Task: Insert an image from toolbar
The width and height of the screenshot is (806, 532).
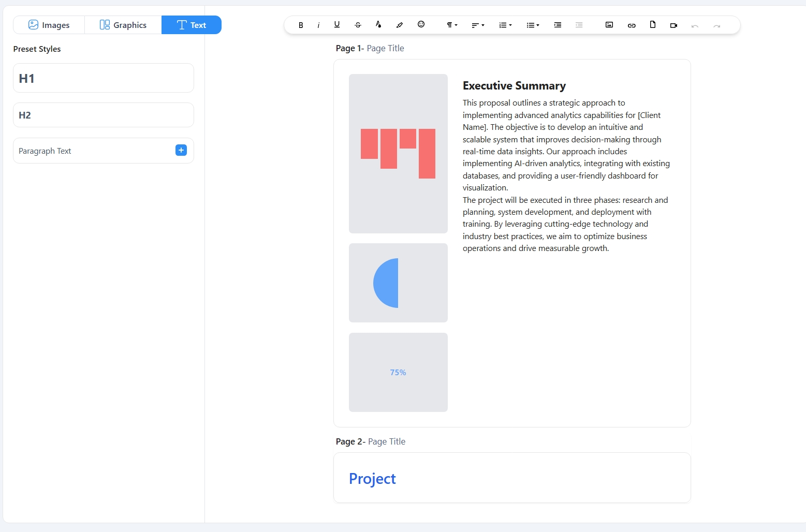Action: click(x=609, y=25)
